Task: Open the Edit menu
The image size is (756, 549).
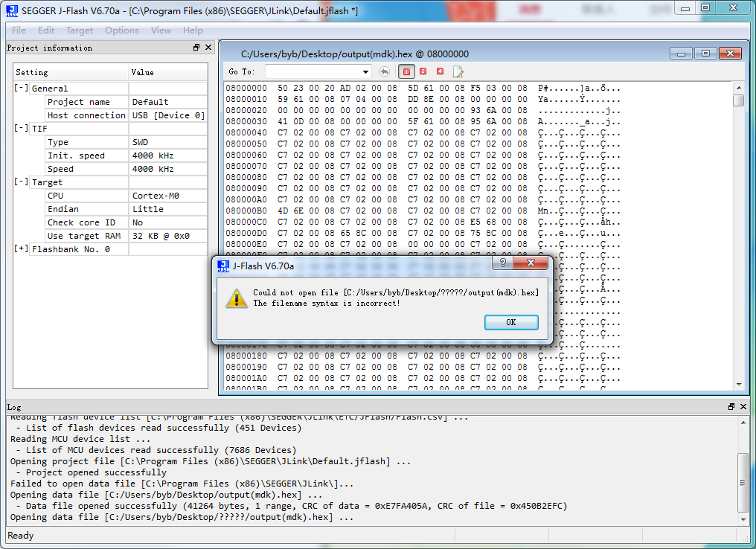Action: 46,30
